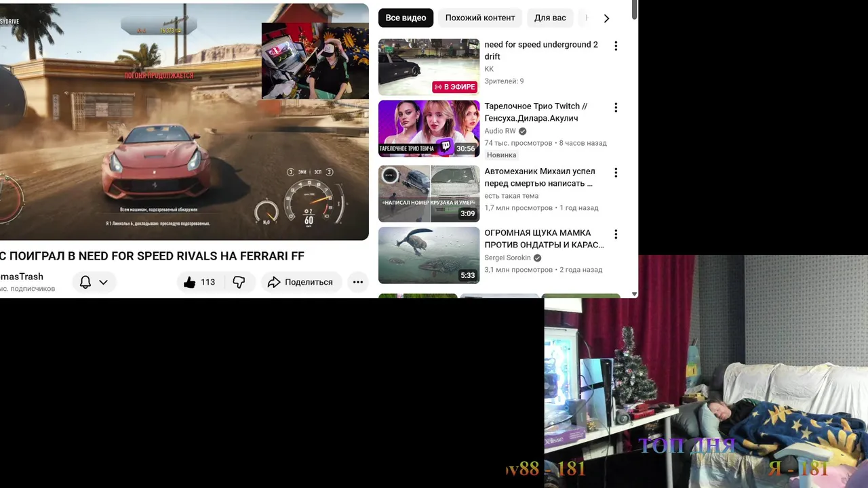Open the Поделиться share button
Image resolution: width=868 pixels, height=488 pixels.
300,282
